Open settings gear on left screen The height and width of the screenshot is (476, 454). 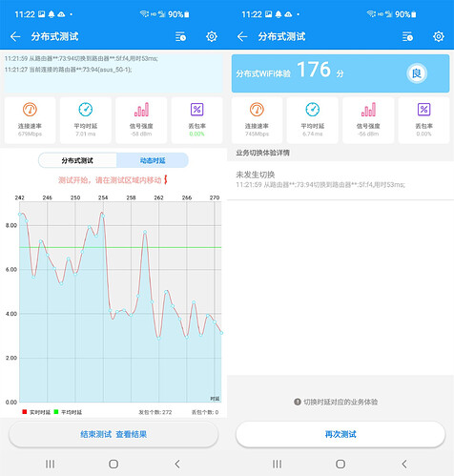[x=212, y=36]
